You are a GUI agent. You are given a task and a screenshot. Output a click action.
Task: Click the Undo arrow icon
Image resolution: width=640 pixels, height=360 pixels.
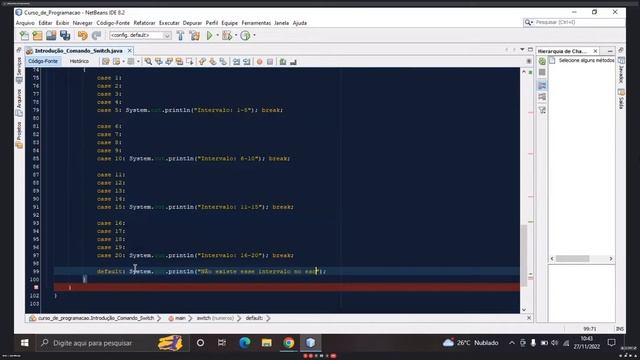(x=83, y=36)
